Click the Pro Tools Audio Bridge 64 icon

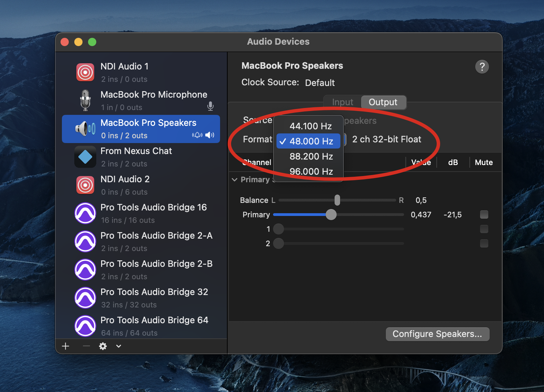pyautogui.click(x=85, y=326)
